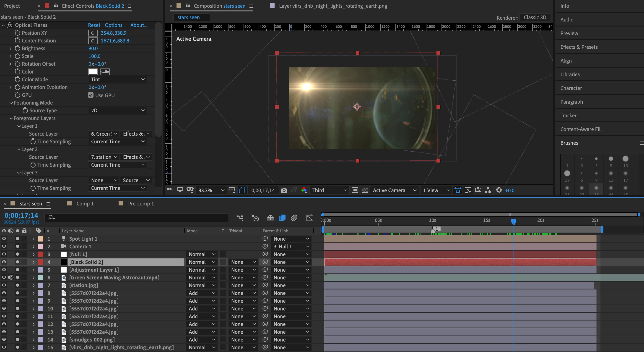The image size is (644, 352).
Task: Uncheck the Use GPU checkbox
Action: point(91,95)
